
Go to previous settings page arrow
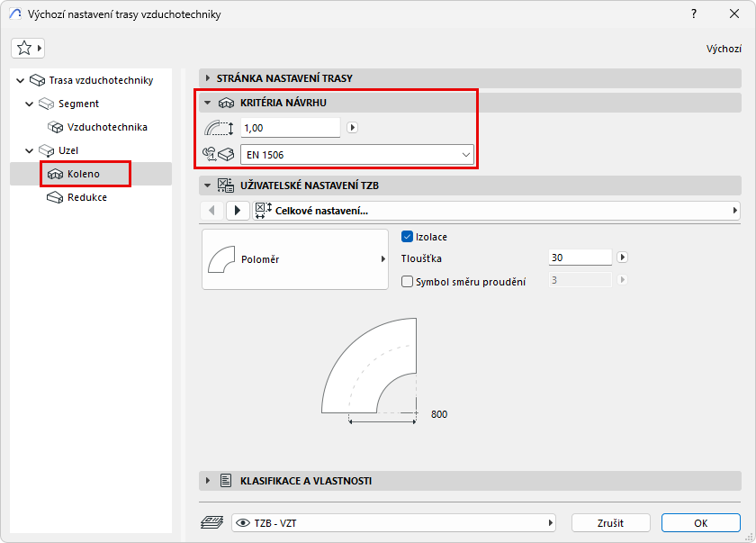coord(211,211)
